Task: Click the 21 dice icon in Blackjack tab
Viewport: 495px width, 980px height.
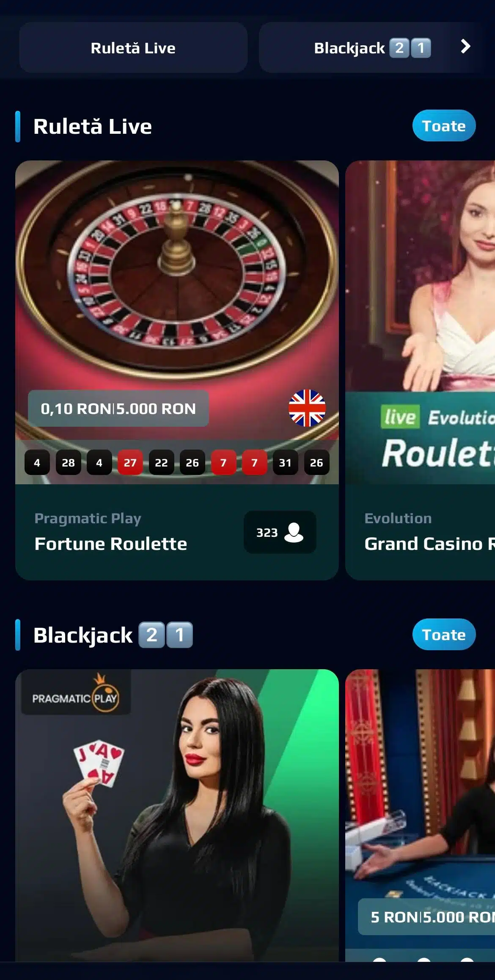Action: coord(410,48)
